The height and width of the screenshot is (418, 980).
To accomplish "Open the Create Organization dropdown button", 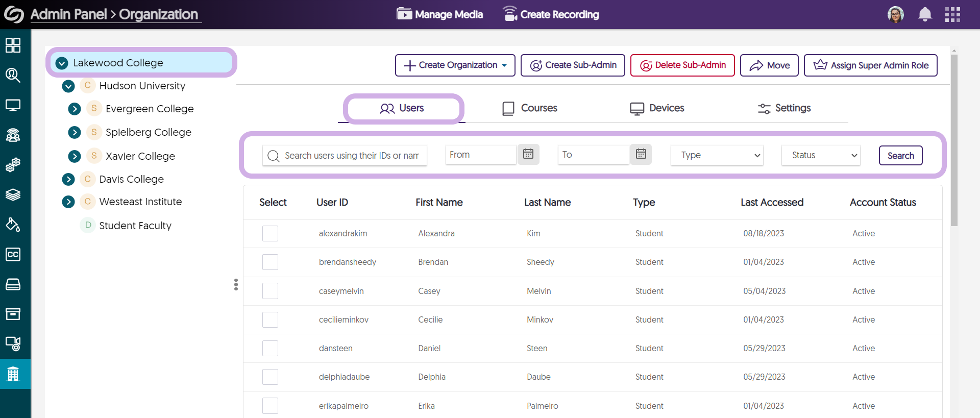I will [455, 65].
